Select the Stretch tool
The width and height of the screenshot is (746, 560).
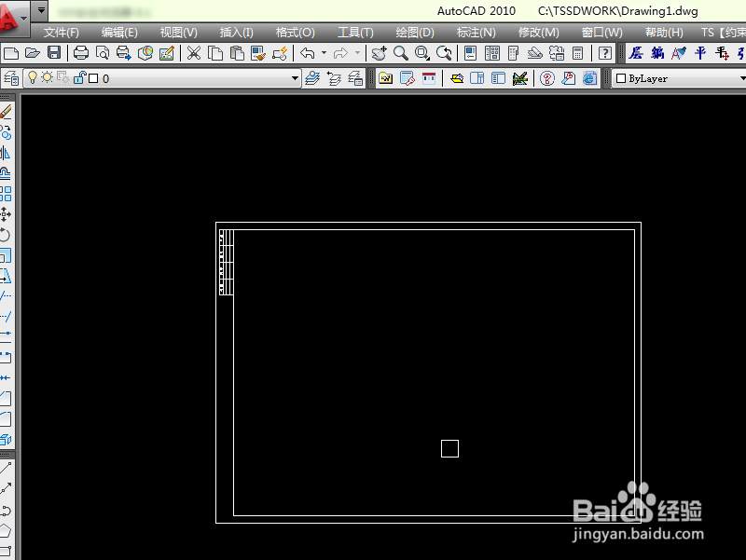(6, 276)
